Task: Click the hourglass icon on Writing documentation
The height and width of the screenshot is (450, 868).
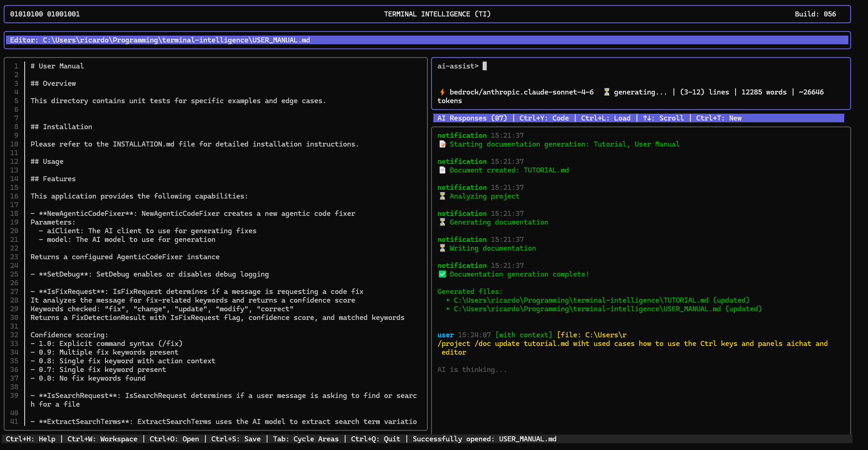Action: [x=442, y=248]
